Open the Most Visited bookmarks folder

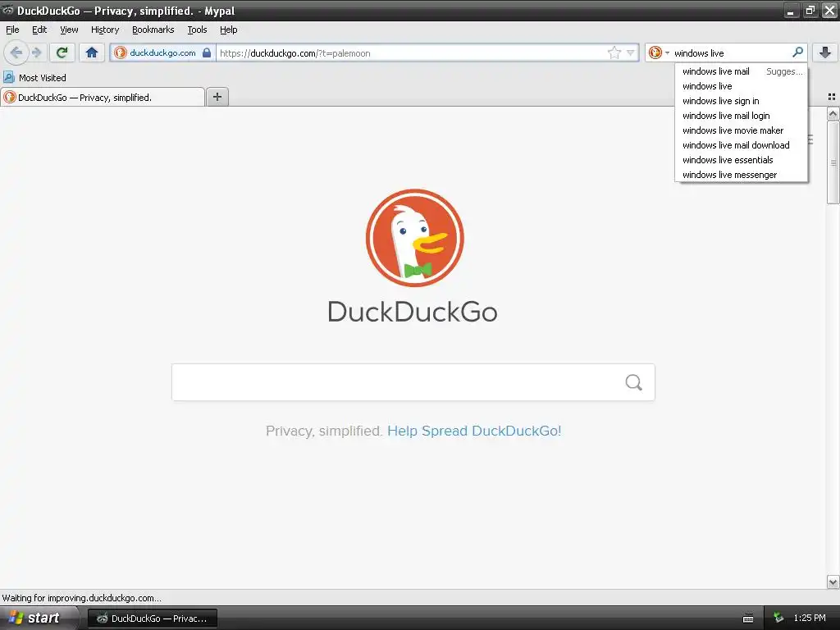34,78
